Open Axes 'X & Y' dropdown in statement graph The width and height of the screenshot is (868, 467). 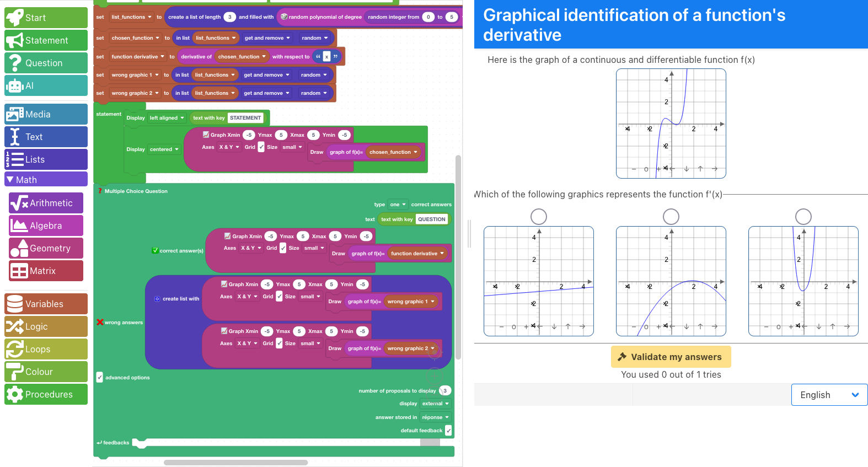pos(229,147)
